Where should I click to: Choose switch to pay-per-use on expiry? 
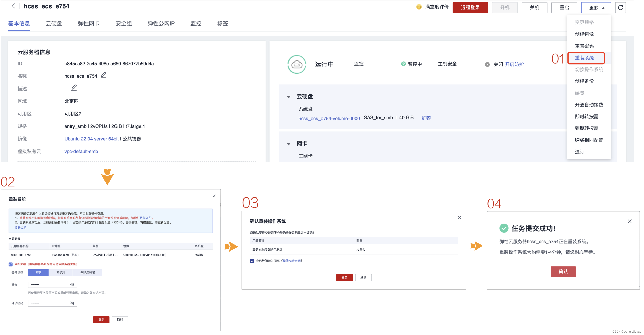pos(586,128)
